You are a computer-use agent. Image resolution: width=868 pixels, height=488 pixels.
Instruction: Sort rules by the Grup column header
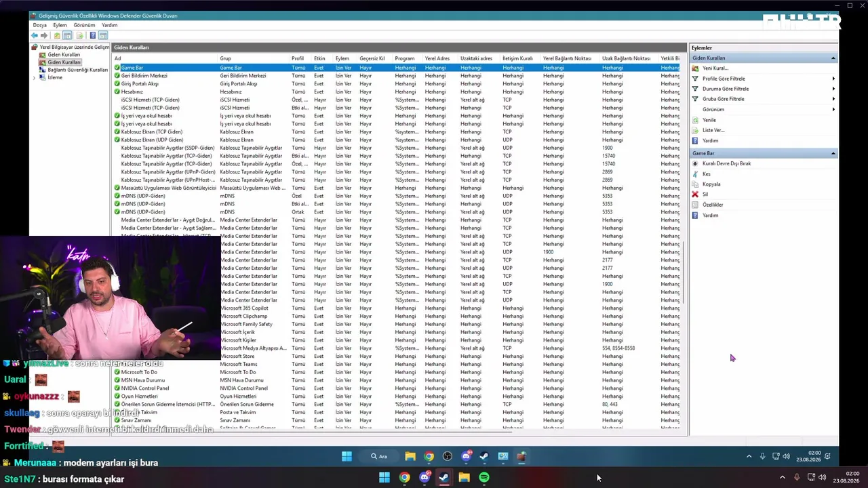click(x=254, y=58)
